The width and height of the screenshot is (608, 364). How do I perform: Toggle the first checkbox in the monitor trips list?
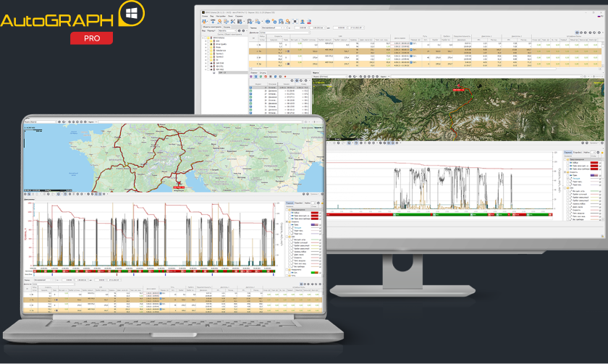pyautogui.click(x=252, y=88)
